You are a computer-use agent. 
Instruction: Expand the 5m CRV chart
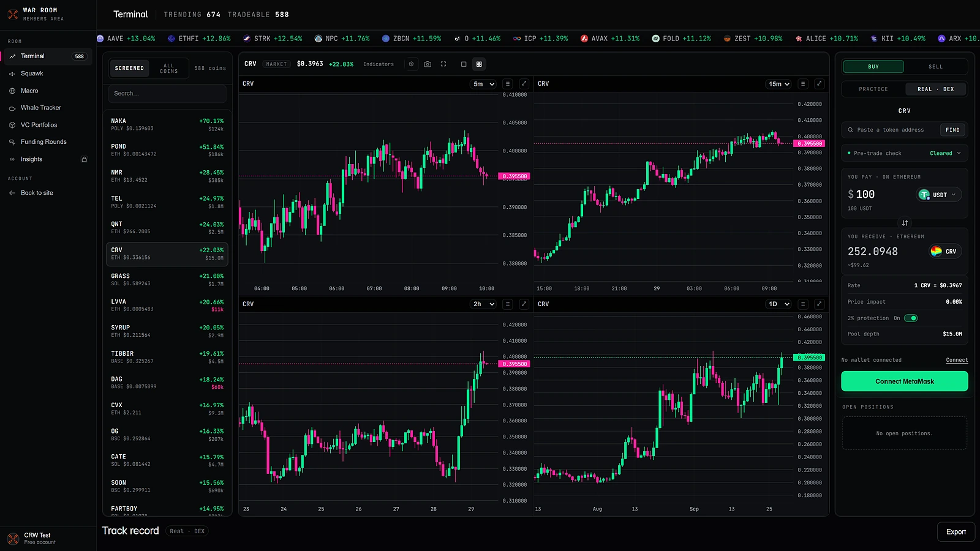(x=524, y=84)
